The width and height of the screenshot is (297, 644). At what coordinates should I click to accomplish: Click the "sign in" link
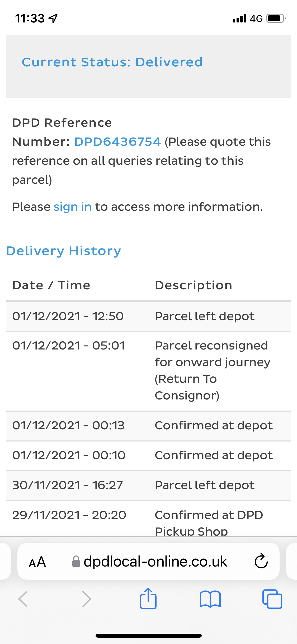click(73, 207)
